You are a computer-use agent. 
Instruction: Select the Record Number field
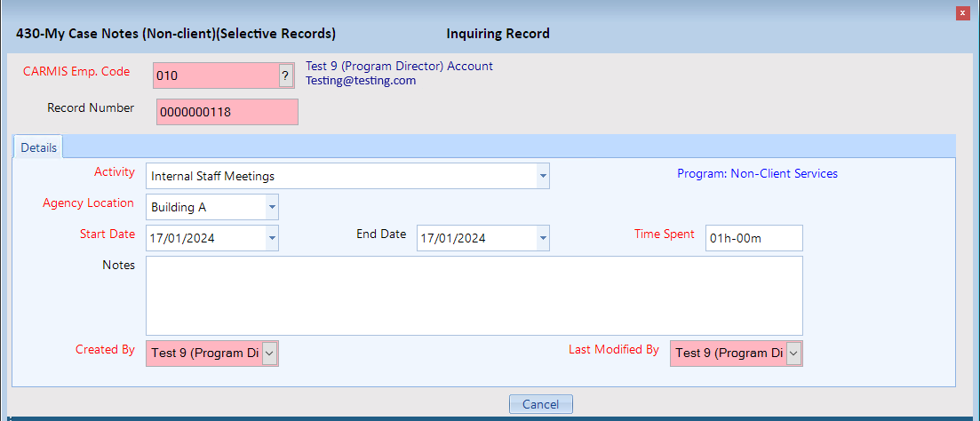(227, 112)
